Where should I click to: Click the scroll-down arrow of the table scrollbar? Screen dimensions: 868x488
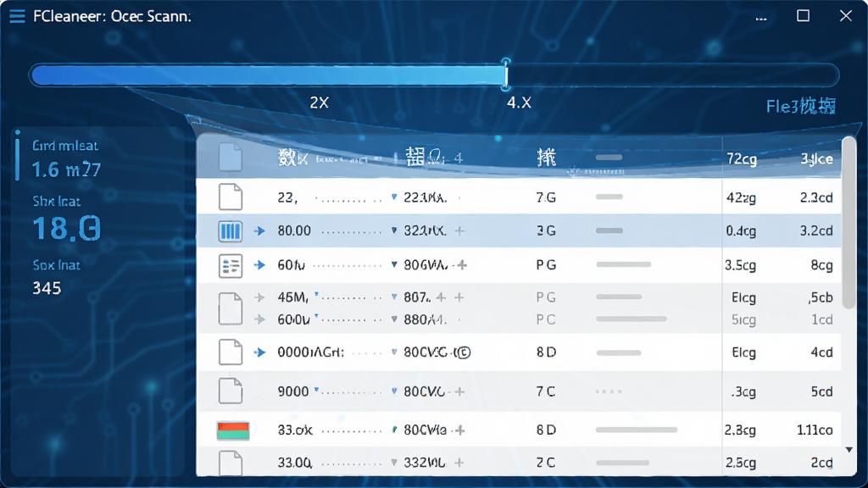coord(849,450)
